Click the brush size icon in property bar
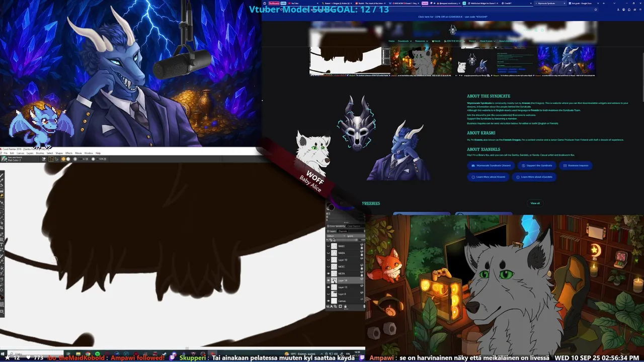644x362 pixels. click(75, 159)
